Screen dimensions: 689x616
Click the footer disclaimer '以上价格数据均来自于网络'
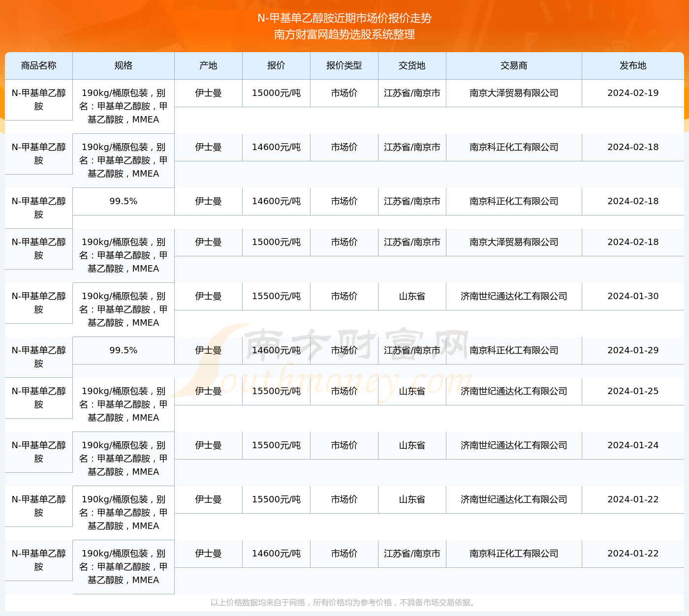point(258,603)
